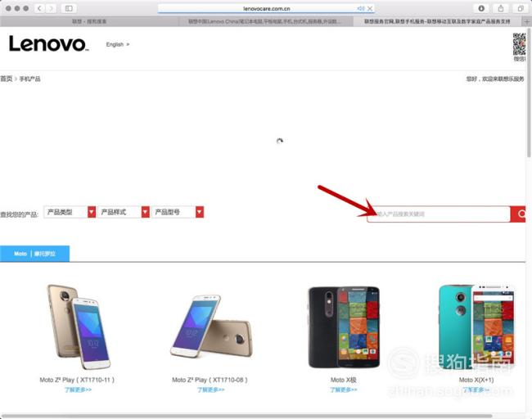Toggle the Safari sidebar icon
The image size is (532, 419).
69,8
